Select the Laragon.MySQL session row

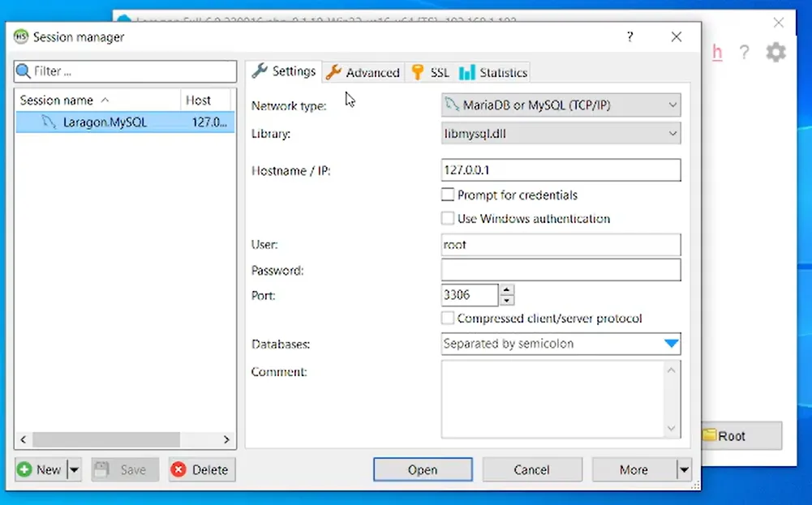125,122
